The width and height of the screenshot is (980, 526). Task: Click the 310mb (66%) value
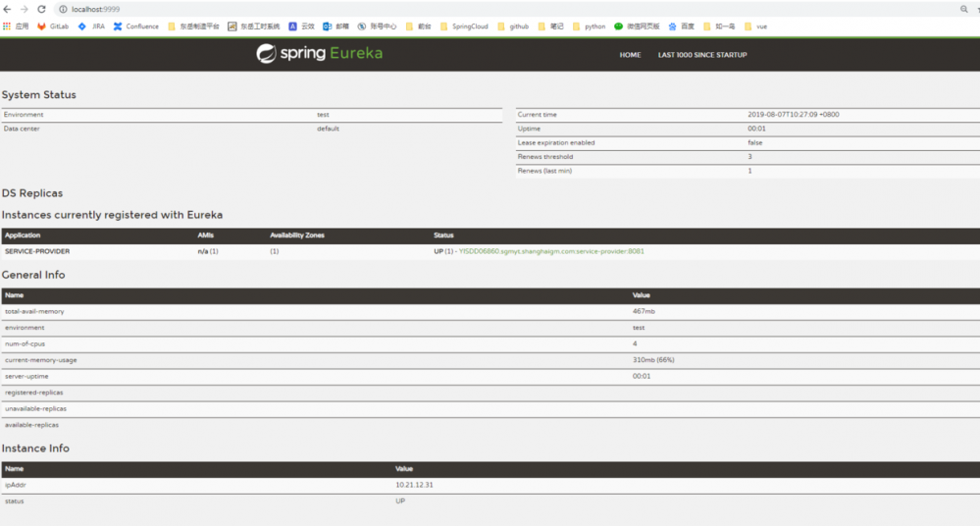(653, 360)
